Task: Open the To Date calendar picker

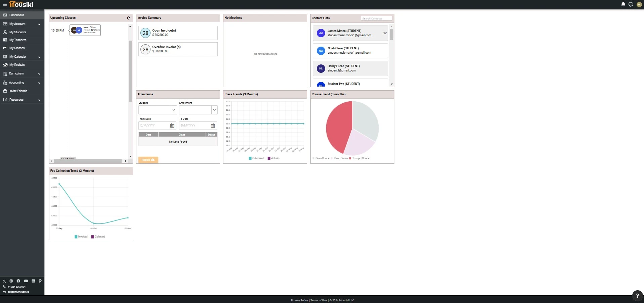Action: click(x=213, y=126)
